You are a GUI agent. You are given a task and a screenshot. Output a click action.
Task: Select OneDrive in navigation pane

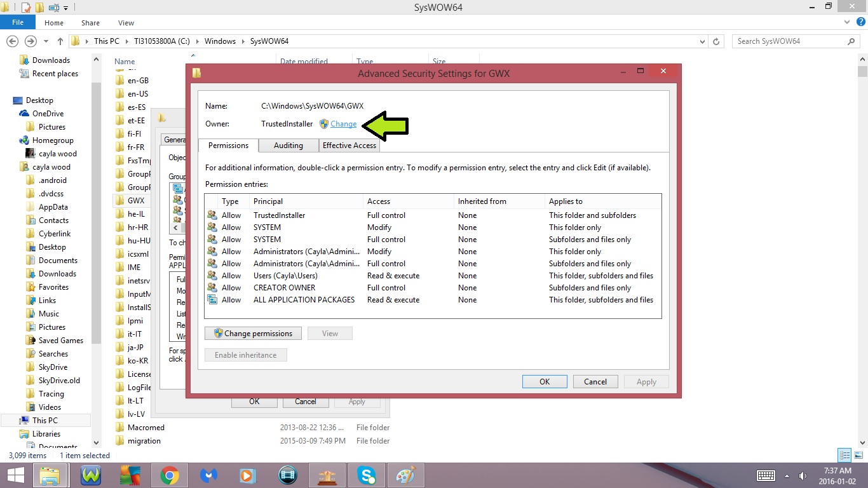[x=48, y=114]
